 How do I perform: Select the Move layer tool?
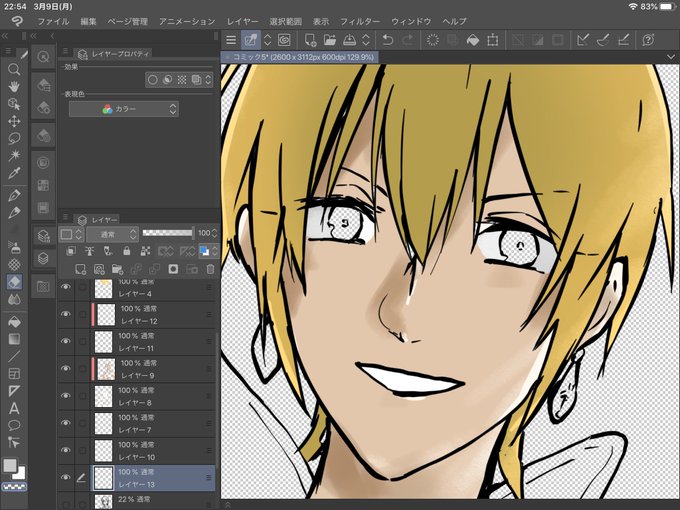point(14,121)
